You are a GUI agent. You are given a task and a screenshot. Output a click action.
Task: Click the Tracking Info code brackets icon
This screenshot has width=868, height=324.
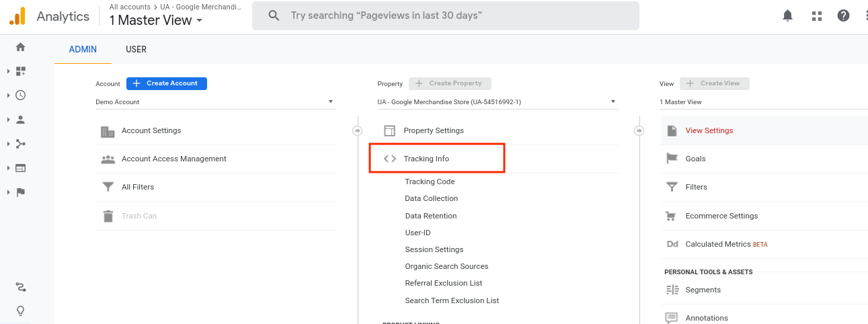pos(389,159)
